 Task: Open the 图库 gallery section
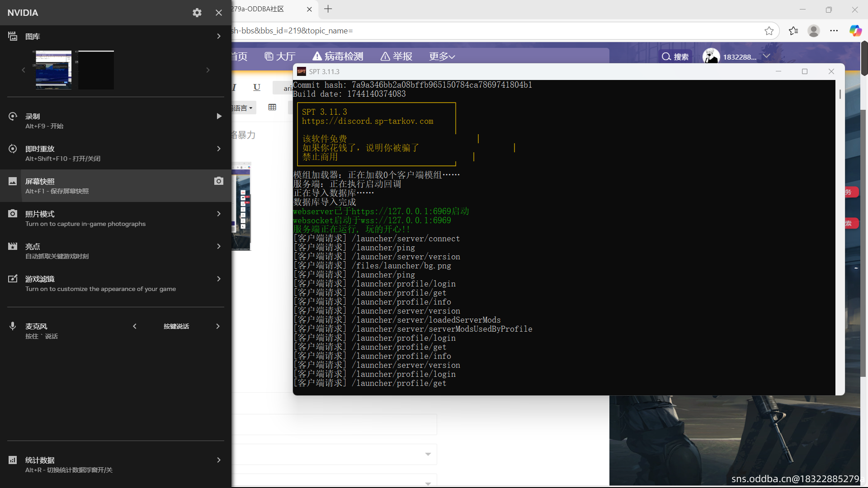(116, 36)
